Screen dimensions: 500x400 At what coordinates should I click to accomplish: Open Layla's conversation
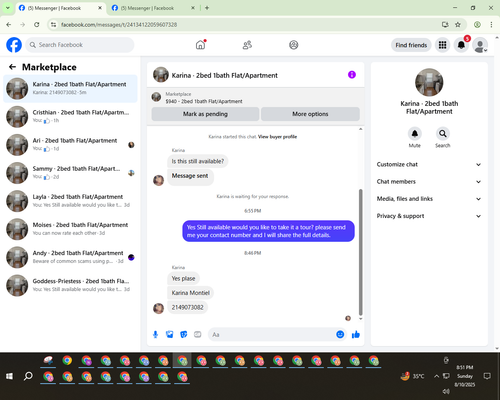coord(70,201)
